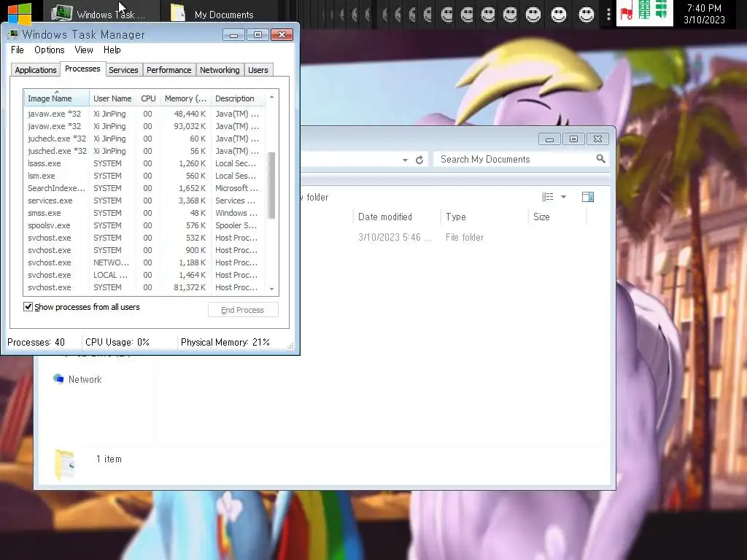Switch to the Services tab
747x560 pixels.
[x=123, y=70]
